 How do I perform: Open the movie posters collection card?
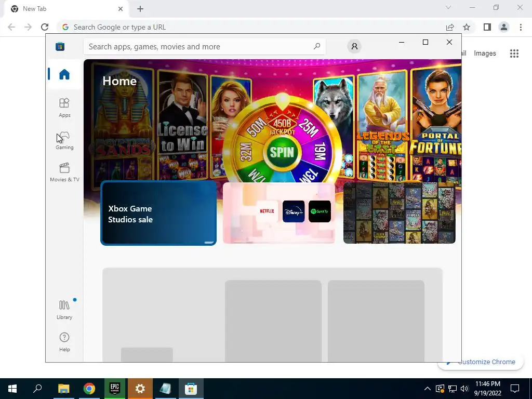click(x=400, y=213)
